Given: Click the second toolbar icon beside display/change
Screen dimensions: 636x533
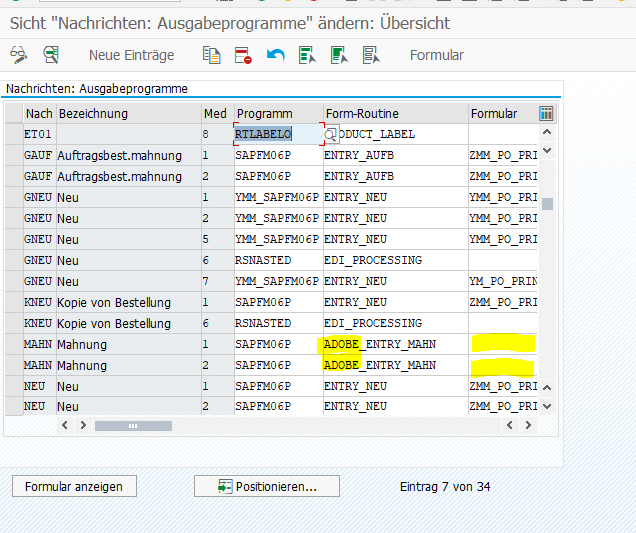Looking at the screenshot, I should click(52, 55).
